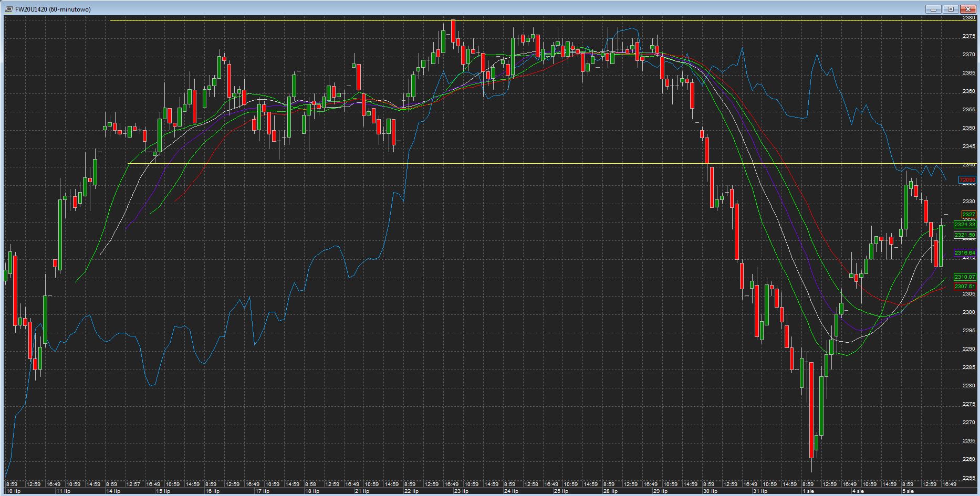Select the 1 sie date marker
The width and height of the screenshot is (980, 496).
[807, 491]
